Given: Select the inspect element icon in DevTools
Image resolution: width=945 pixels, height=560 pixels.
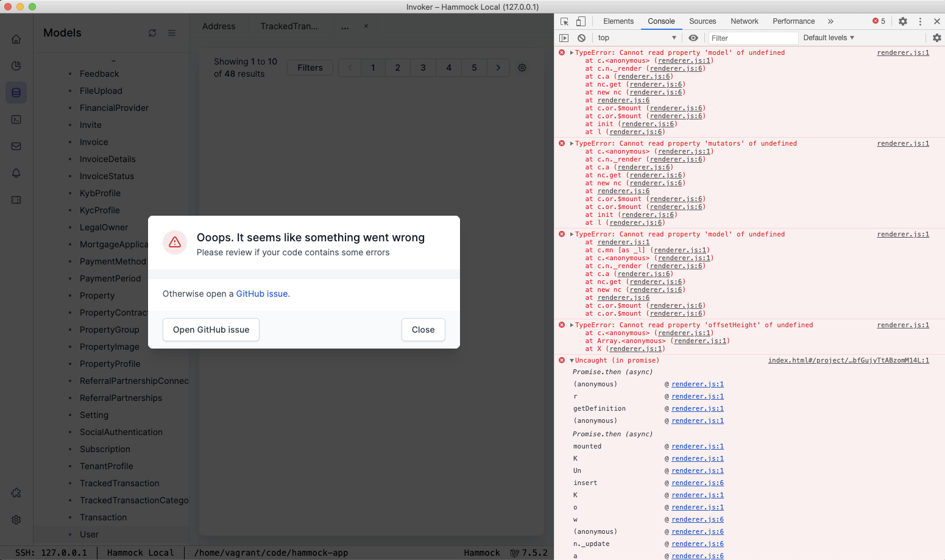Looking at the screenshot, I should 564,21.
